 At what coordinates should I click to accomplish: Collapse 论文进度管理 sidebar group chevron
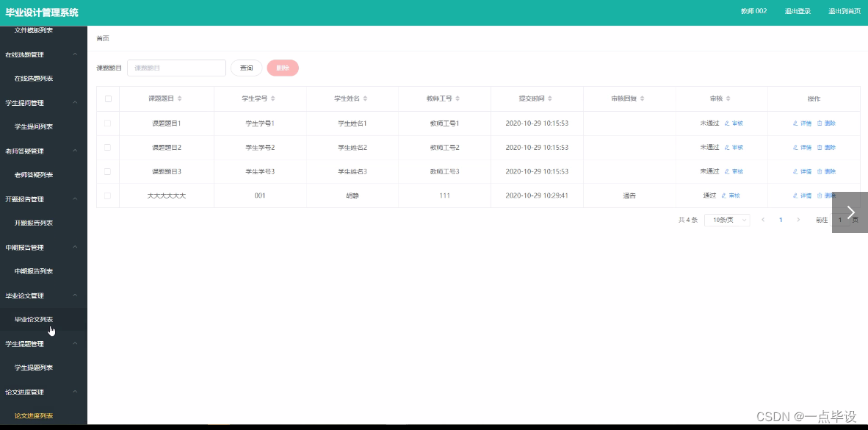pos(76,392)
